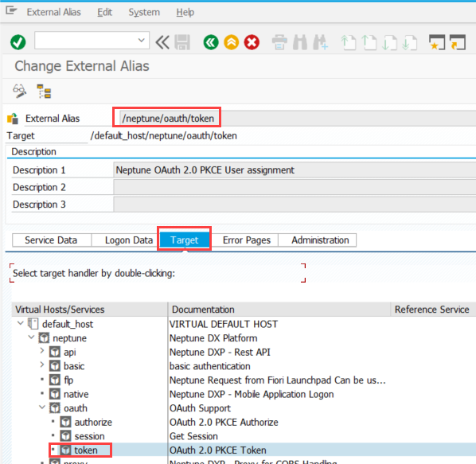Collapse the oauth tree node
Viewport: 476px width, 464px height.
pyautogui.click(x=42, y=407)
